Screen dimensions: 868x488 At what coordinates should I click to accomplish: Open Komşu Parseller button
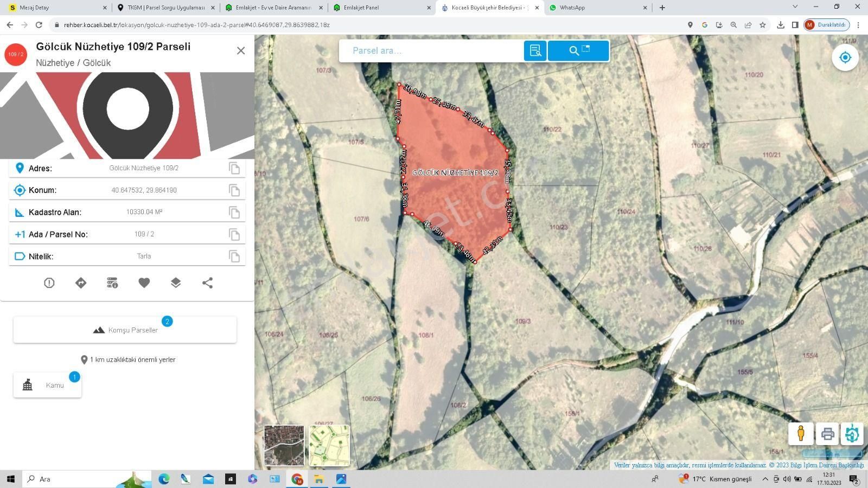125,330
